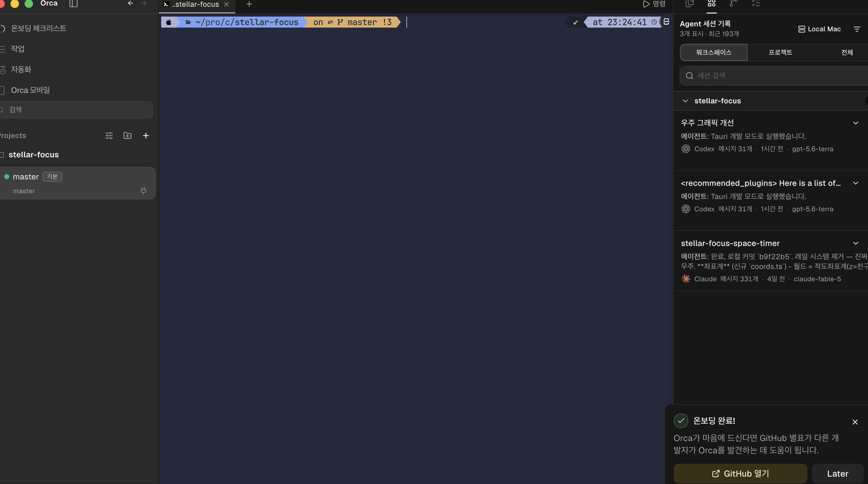Focus the 세션 검색 search field
This screenshot has height=484, width=868.
[774, 75]
